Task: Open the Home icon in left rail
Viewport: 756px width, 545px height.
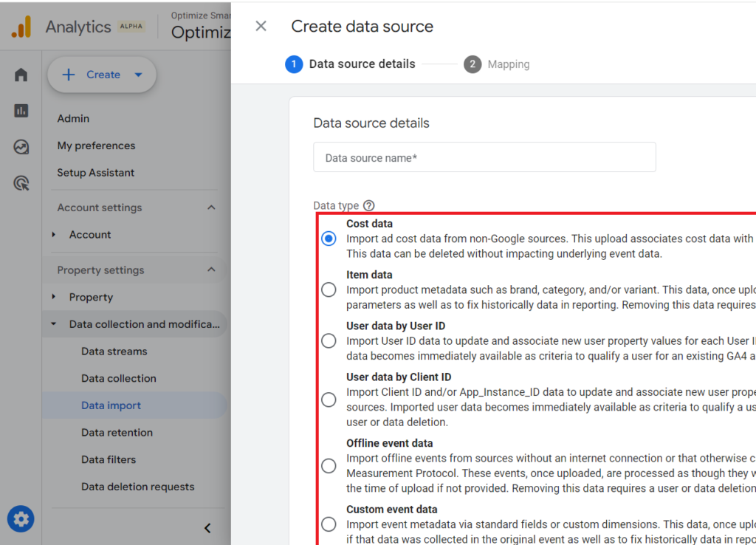Action: [21, 75]
